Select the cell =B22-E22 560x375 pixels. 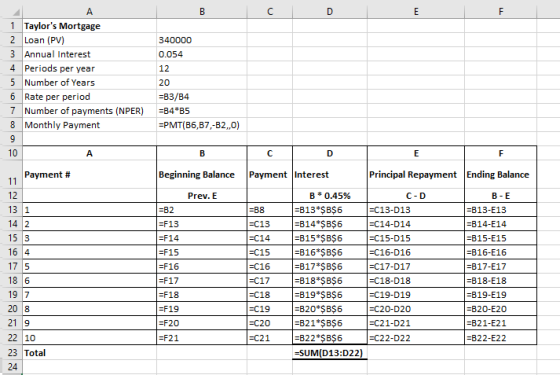coord(500,338)
